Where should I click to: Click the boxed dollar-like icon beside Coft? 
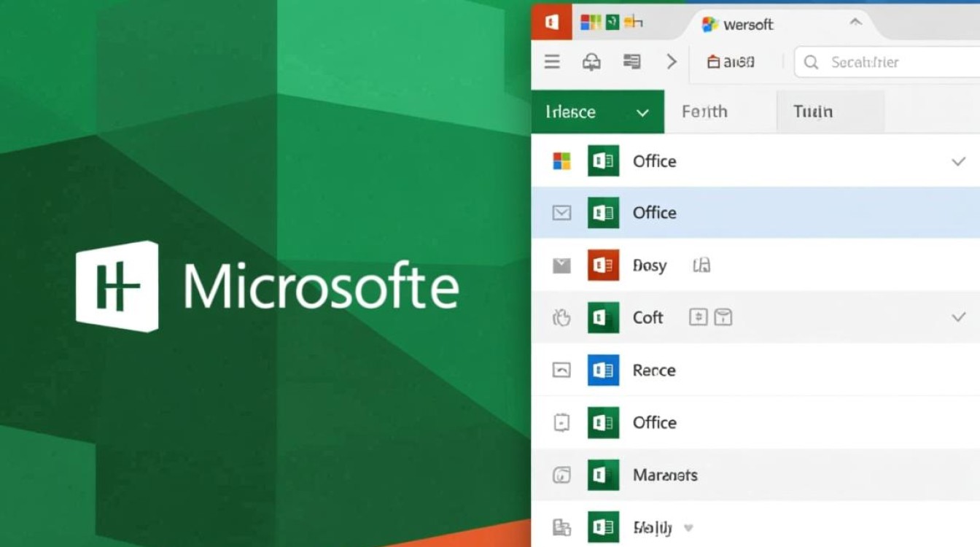point(699,317)
